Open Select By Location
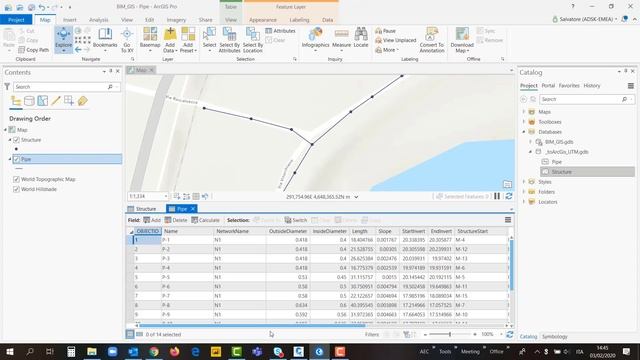 pos(253,39)
